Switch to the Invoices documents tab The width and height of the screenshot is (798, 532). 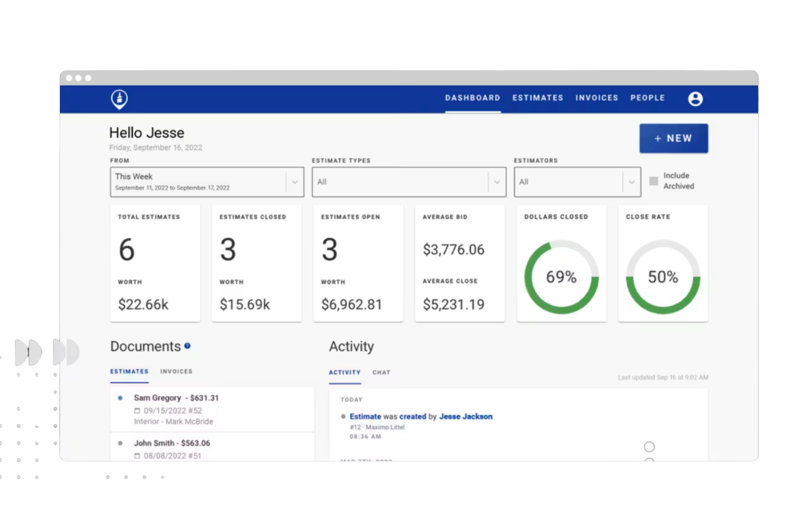pos(176,371)
